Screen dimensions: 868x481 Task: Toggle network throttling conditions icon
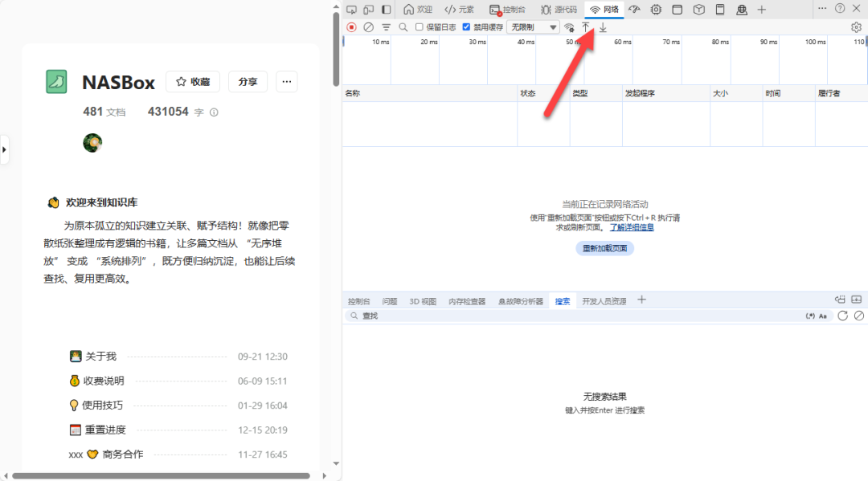pos(569,26)
